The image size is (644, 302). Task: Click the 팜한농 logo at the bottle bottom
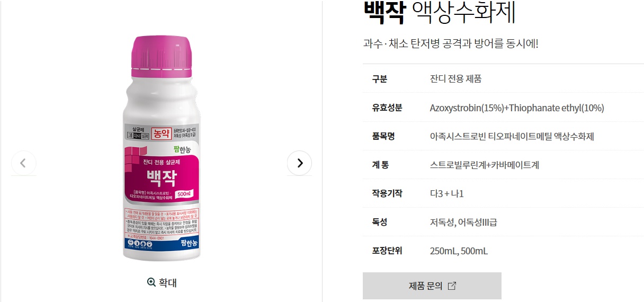click(188, 243)
